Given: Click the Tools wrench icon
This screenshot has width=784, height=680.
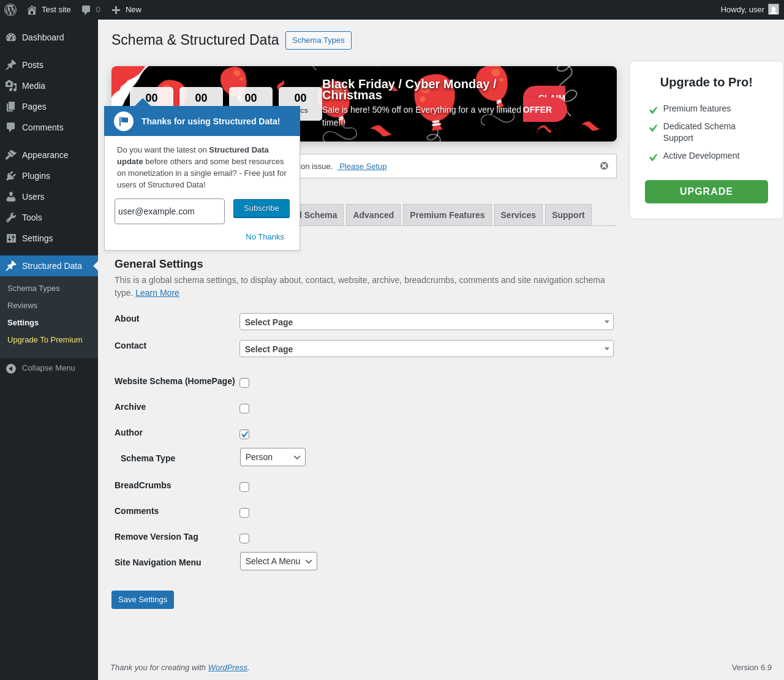Looking at the screenshot, I should [11, 217].
